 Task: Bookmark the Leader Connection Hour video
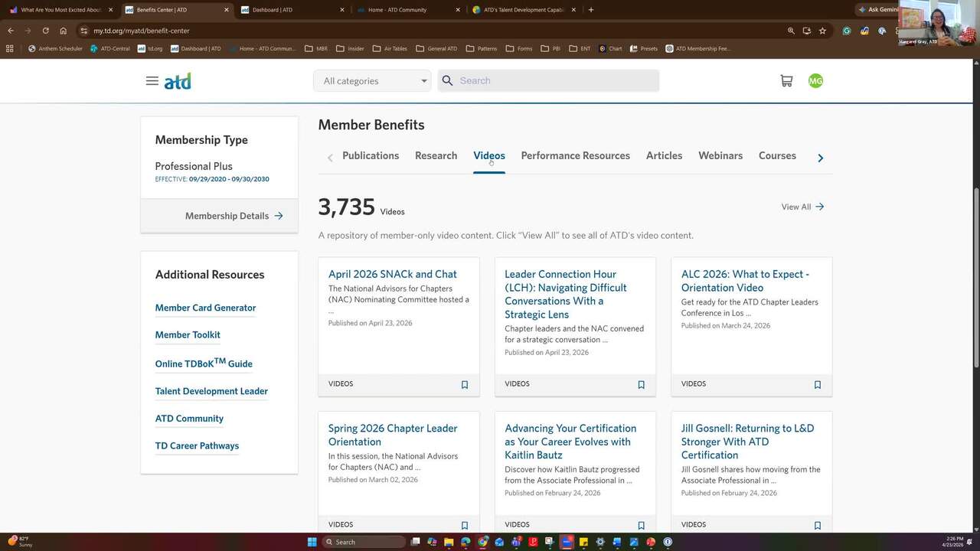pyautogui.click(x=641, y=385)
